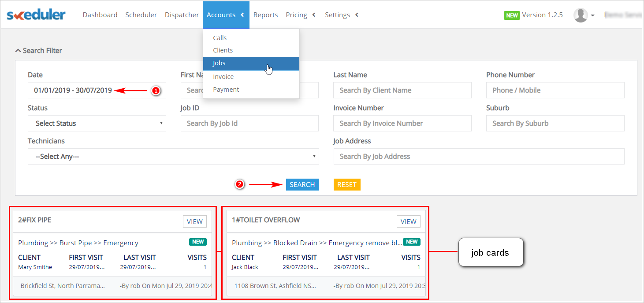Image resolution: width=644 pixels, height=303 pixels.
Task: Open the Select Status dropdown
Action: tap(97, 123)
